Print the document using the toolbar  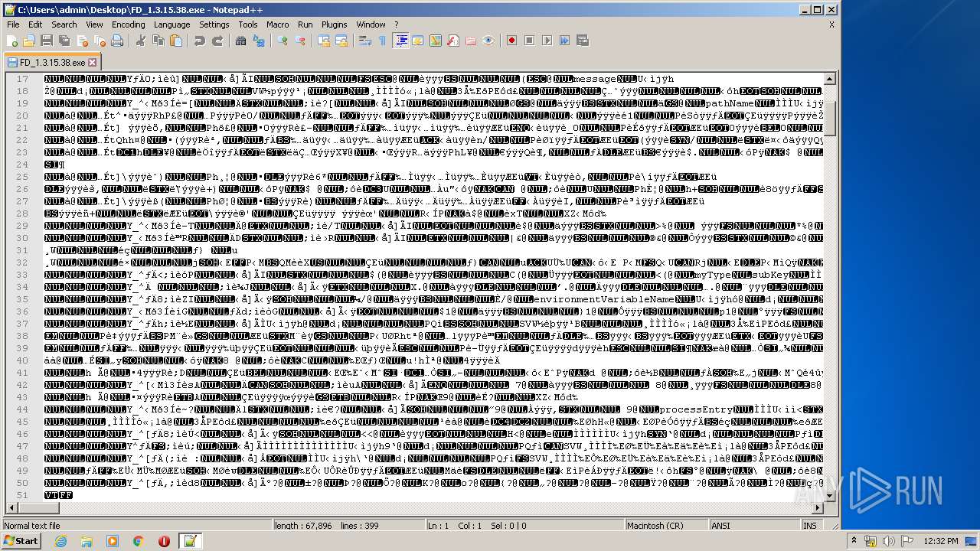[117, 41]
